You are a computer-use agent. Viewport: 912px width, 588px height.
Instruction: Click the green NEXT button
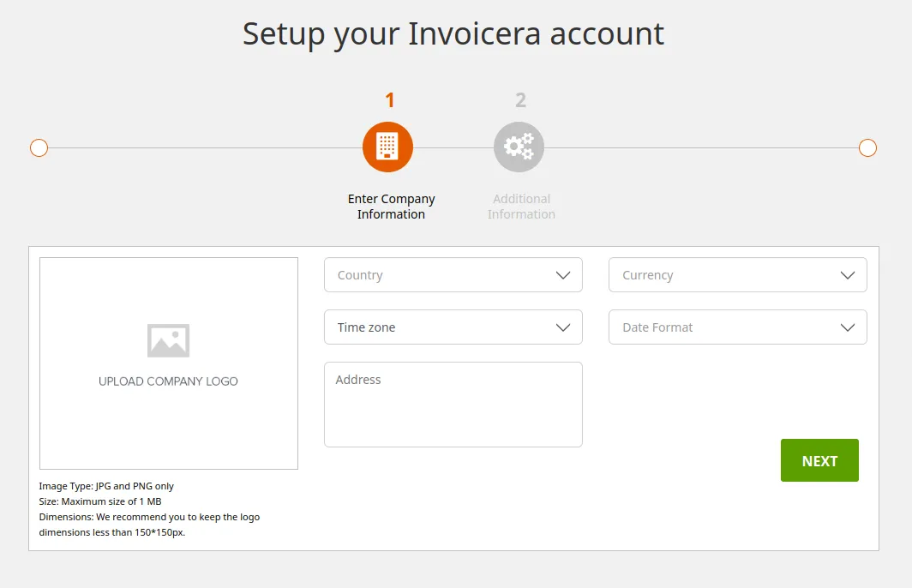(819, 460)
